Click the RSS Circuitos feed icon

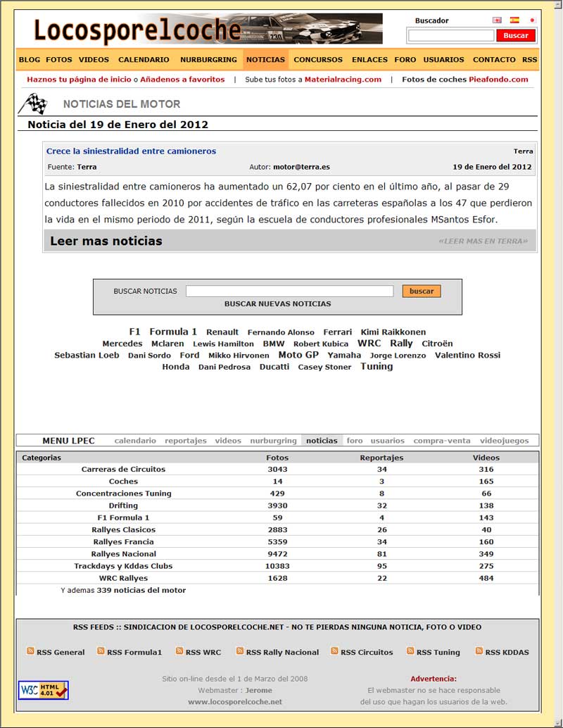(334, 651)
